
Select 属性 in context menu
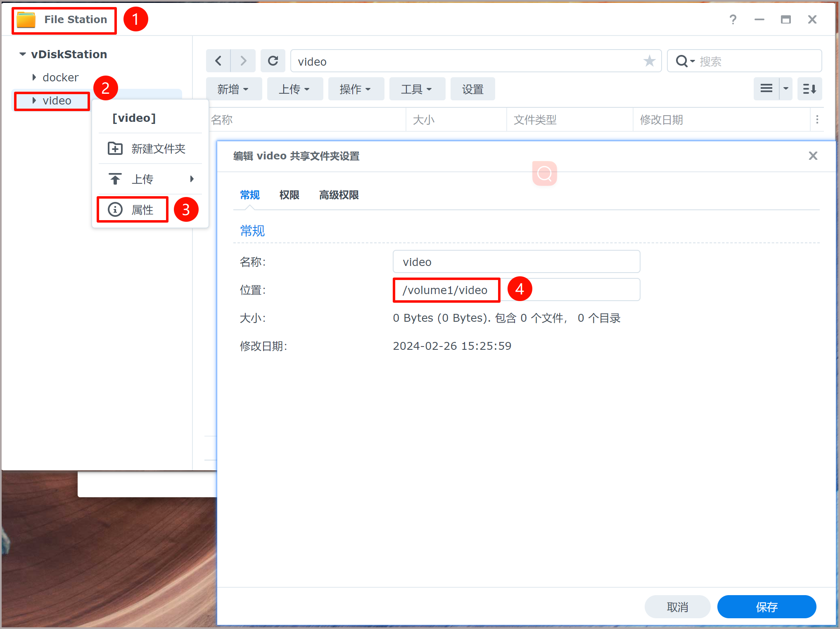click(142, 210)
